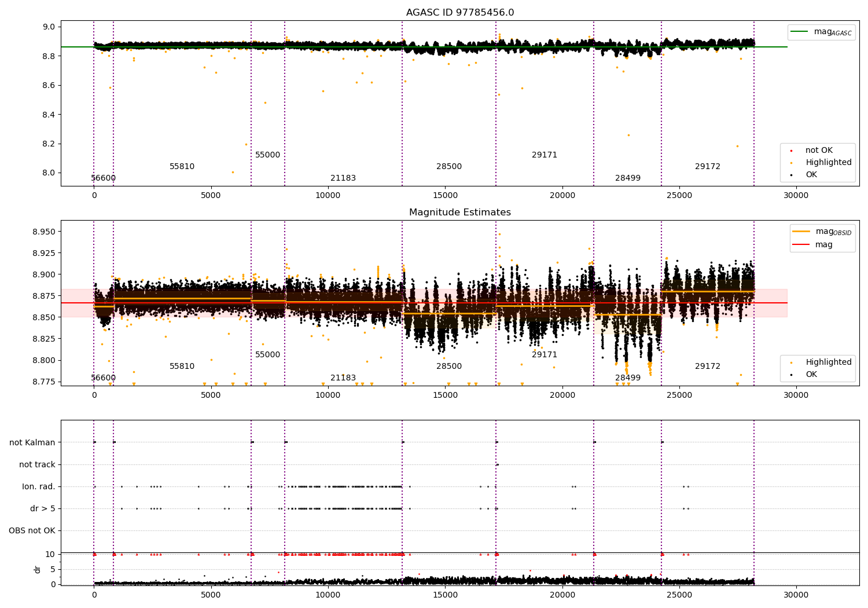Click obsid label 29172 in the AGASC ID plot
Image resolution: width=868 pixels, height=608 pixels.
pos(708,167)
